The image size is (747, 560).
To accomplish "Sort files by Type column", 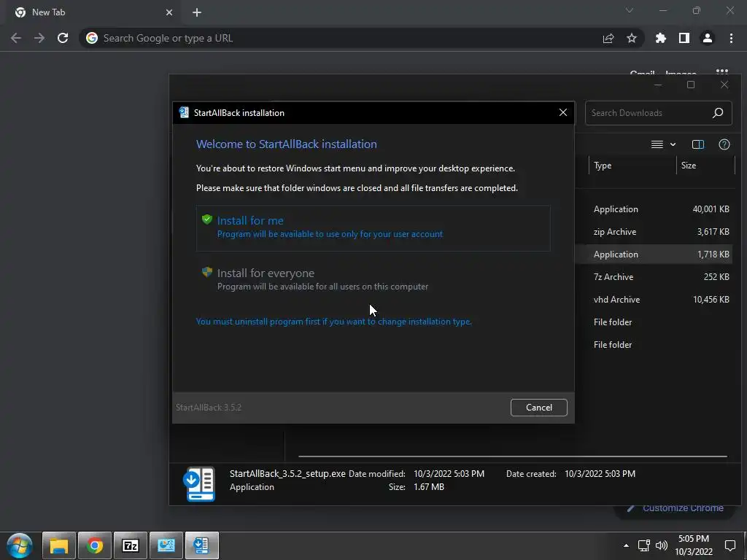I will [x=632, y=166].
